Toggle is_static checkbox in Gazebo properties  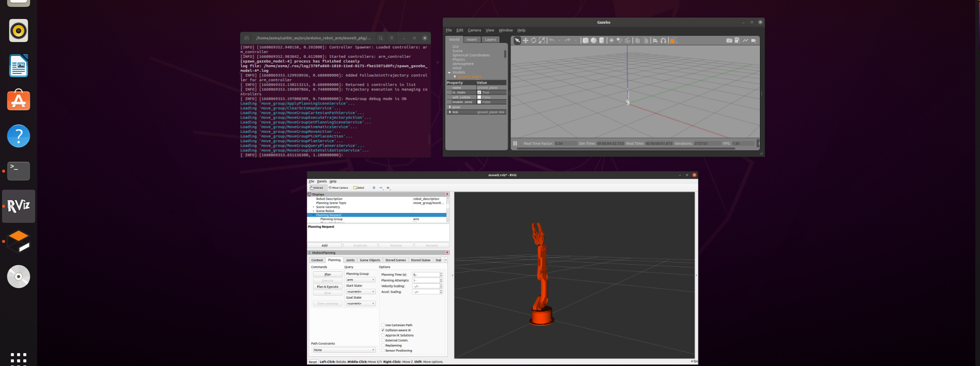pyautogui.click(x=479, y=93)
